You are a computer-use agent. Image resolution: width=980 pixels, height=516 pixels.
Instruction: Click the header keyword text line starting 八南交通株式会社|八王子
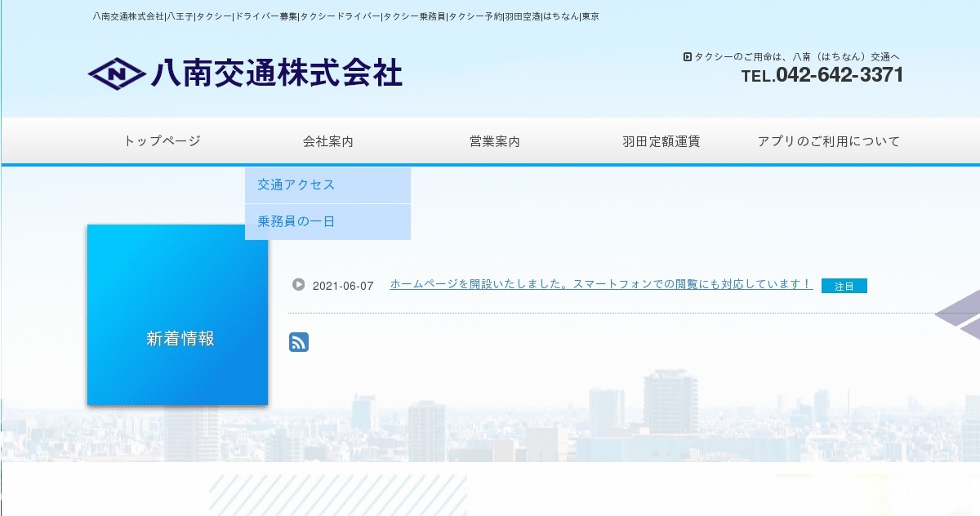click(x=346, y=16)
